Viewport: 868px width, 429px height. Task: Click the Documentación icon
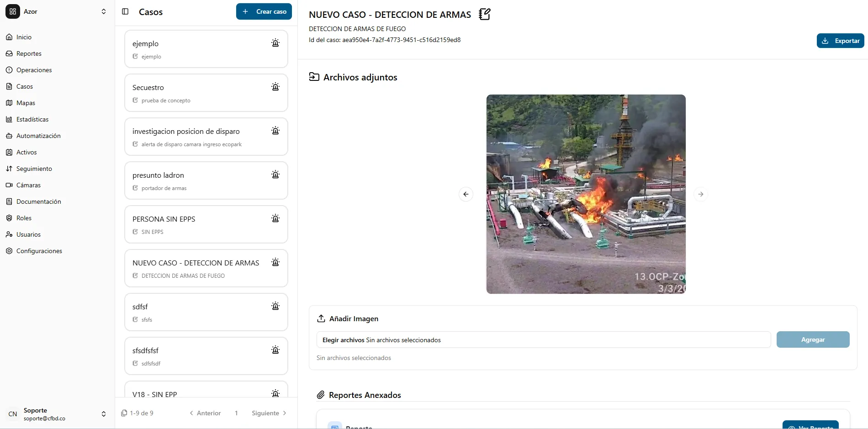point(9,201)
